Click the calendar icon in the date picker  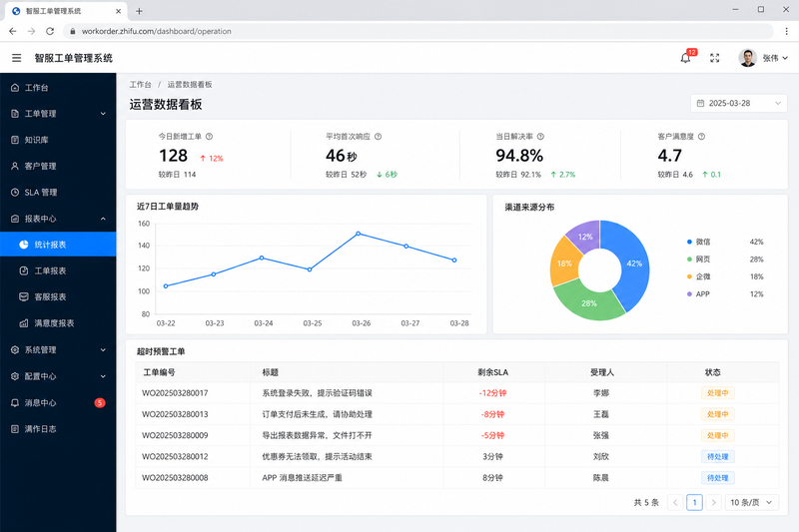click(701, 104)
